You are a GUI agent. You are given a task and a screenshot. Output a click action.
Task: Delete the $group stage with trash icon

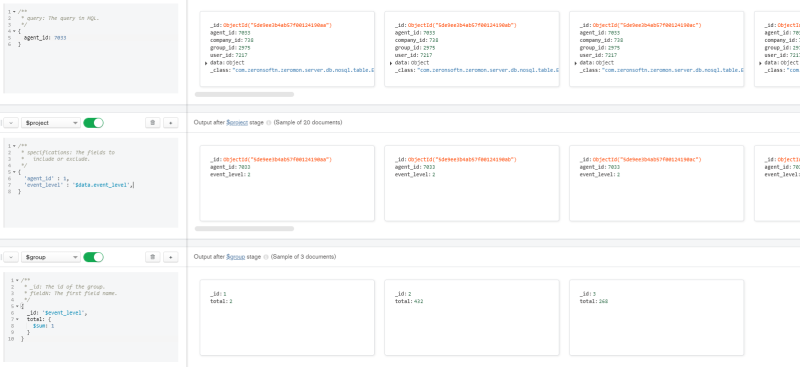click(153, 257)
